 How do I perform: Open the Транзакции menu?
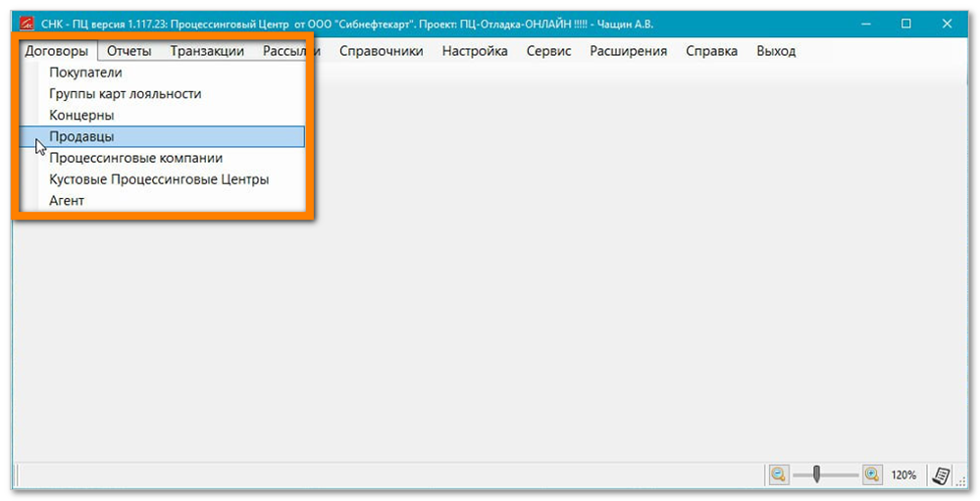click(x=207, y=51)
